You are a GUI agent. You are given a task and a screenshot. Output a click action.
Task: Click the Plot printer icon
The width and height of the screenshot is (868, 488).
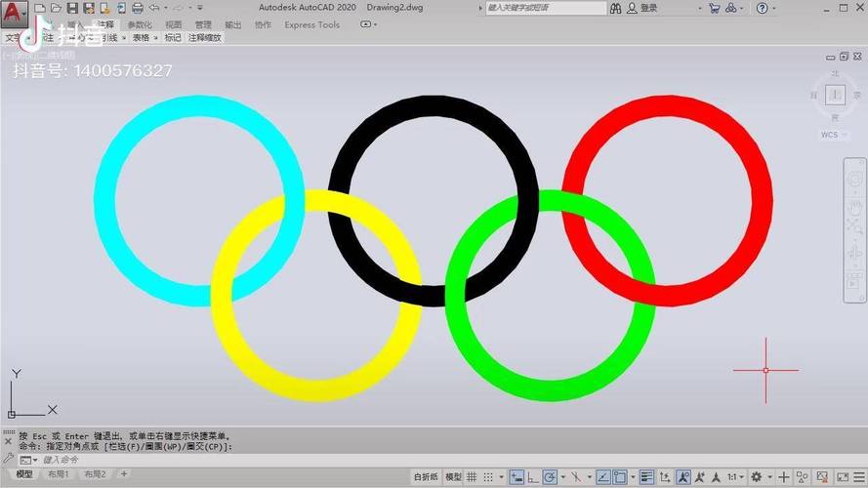138,8
